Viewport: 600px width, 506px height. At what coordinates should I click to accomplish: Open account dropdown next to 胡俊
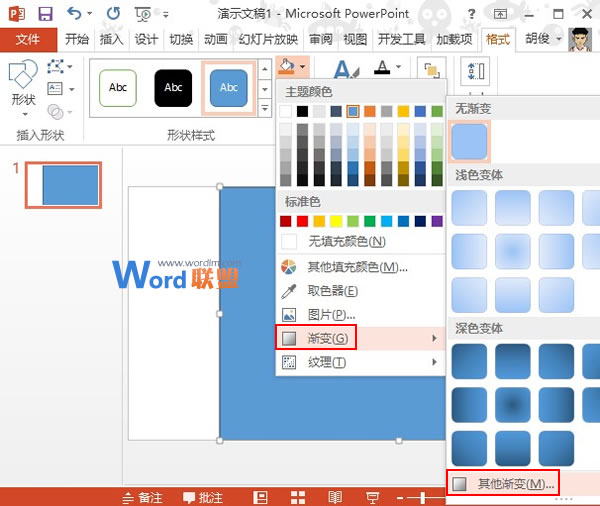(559, 39)
